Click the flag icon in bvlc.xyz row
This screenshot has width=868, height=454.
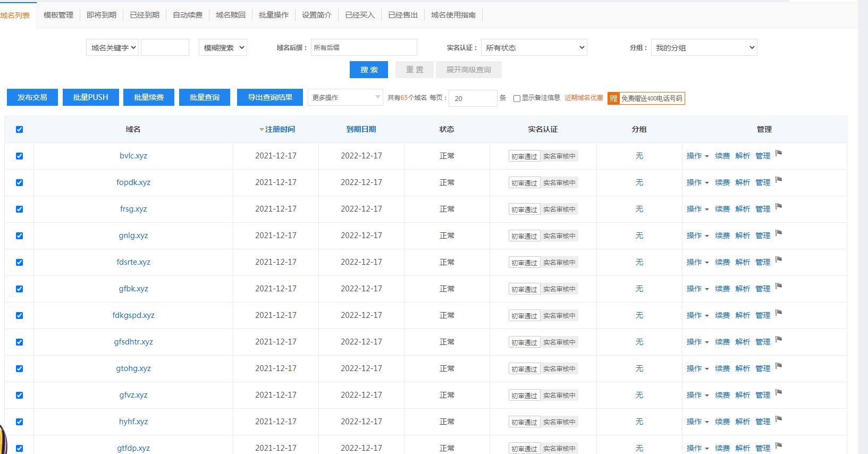pyautogui.click(x=779, y=154)
